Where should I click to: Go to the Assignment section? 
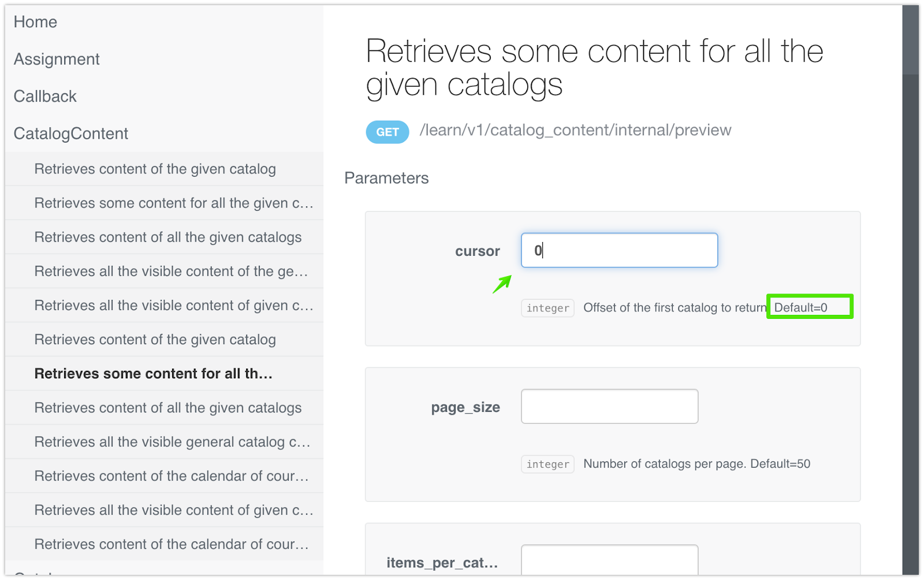[x=57, y=59]
